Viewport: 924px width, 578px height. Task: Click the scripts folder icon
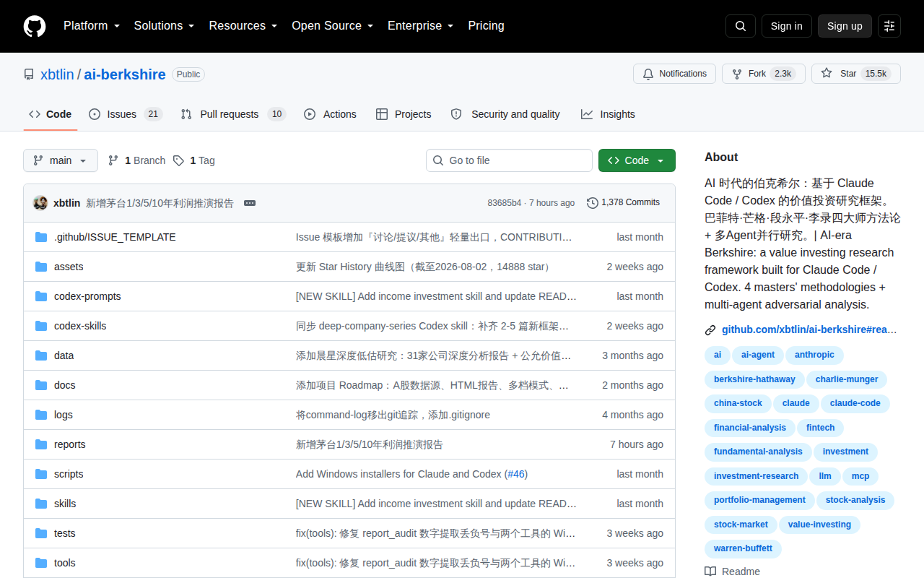coord(41,474)
